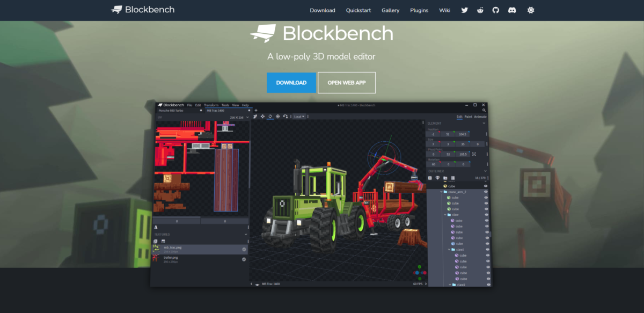Add a cube using the Outliner icon
The width and height of the screenshot is (644, 313).
click(430, 178)
